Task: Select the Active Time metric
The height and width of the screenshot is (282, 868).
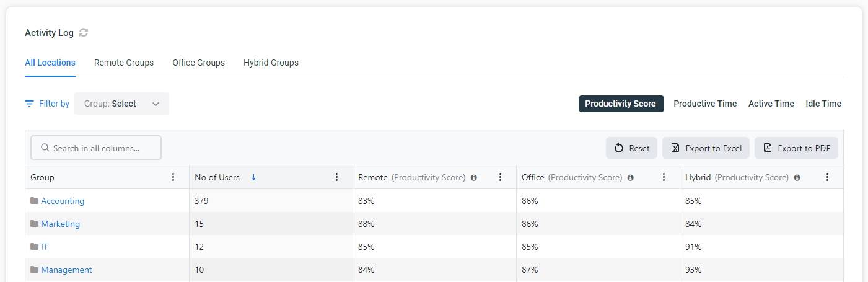Action: [x=771, y=104]
